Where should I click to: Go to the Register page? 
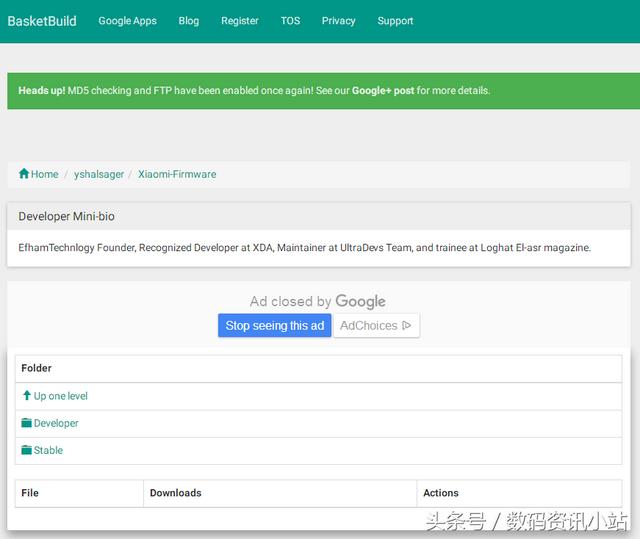[240, 21]
